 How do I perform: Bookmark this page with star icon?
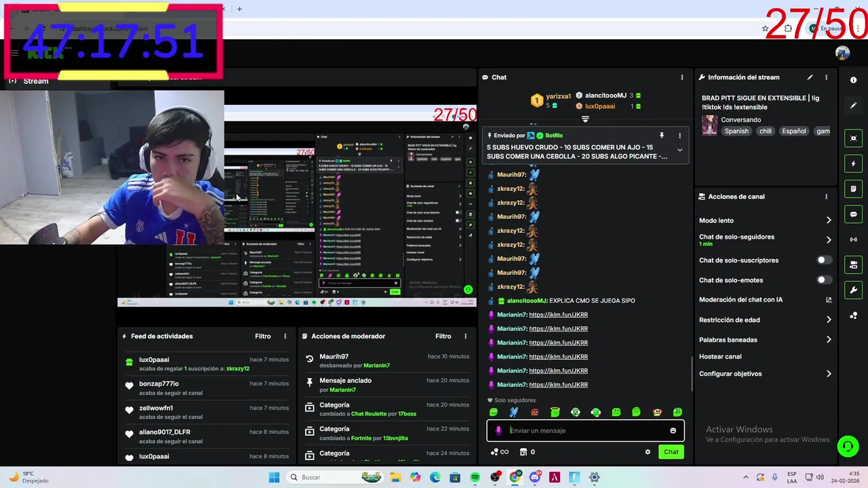point(765,28)
